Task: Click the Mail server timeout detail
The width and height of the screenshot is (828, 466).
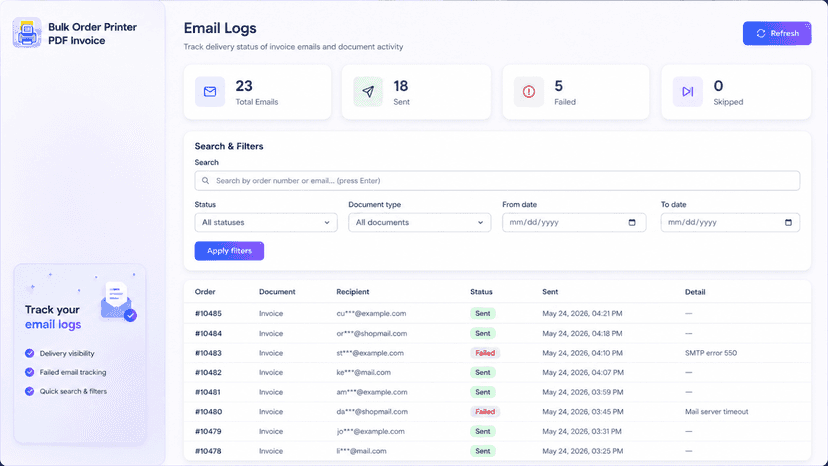Action: tap(717, 412)
